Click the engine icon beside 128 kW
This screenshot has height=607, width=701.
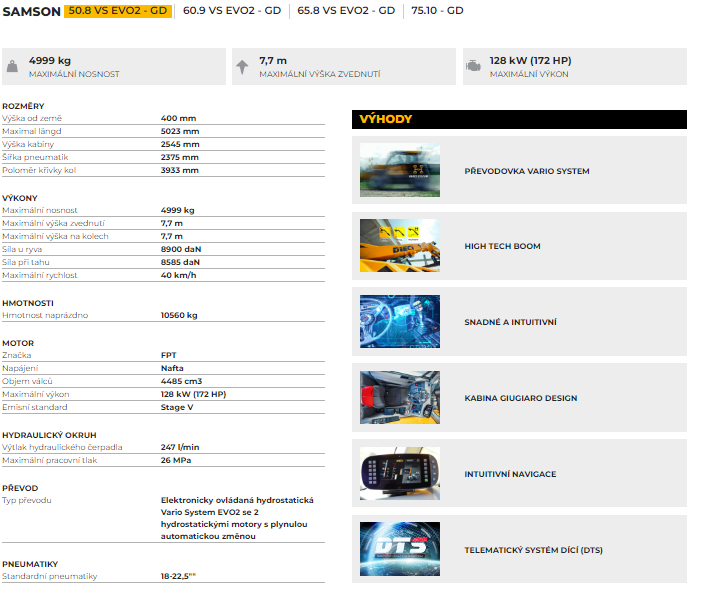tap(473, 66)
